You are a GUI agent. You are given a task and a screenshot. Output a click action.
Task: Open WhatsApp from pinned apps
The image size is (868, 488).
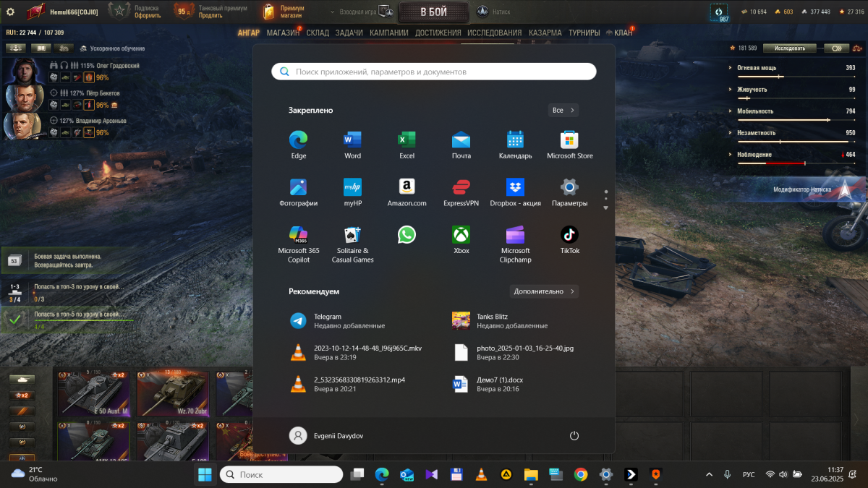click(407, 235)
